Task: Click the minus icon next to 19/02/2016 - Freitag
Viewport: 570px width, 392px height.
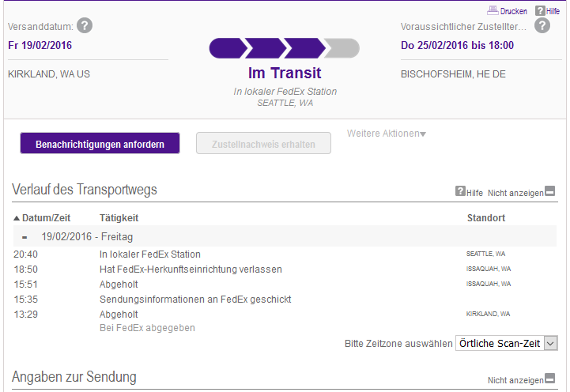Action: 25,237
